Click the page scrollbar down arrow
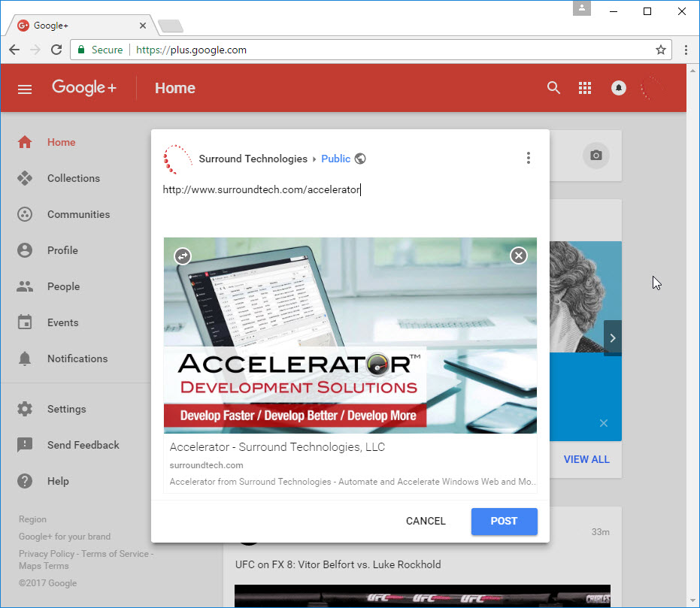700x608 pixels. 693,601
